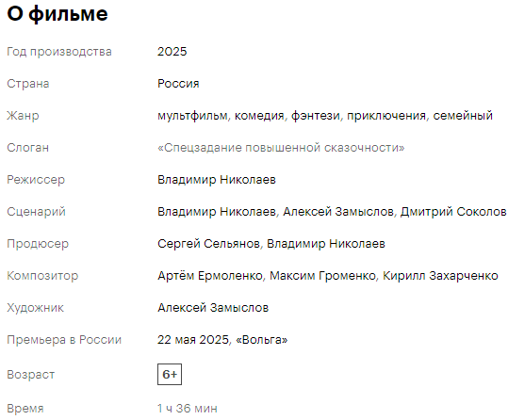Image resolution: width=508 pixels, height=420 pixels.
Task: Click the 6+ age rating badge
Action: (170, 375)
